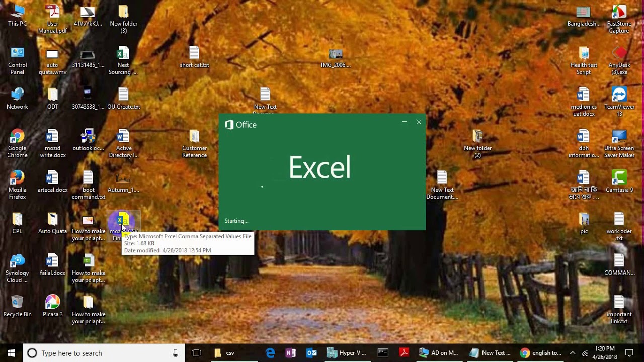Select the Recycle Bin icon

[17, 306]
